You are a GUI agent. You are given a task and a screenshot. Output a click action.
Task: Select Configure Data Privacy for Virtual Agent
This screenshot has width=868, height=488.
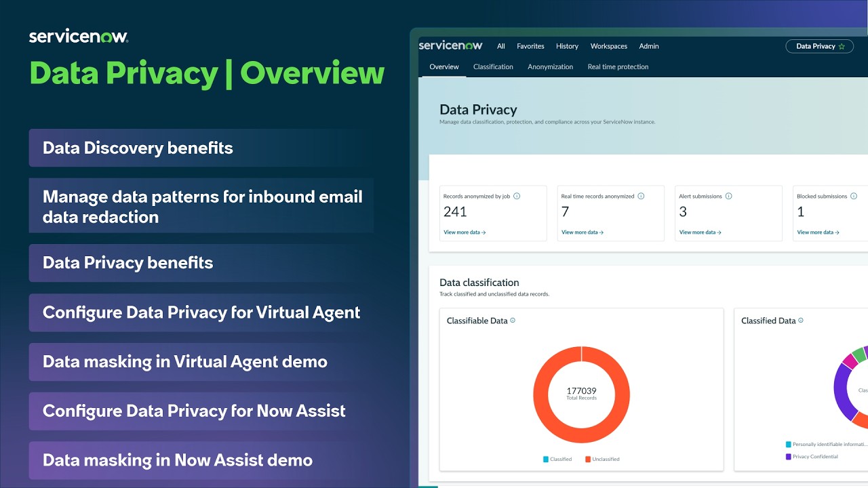(x=201, y=312)
